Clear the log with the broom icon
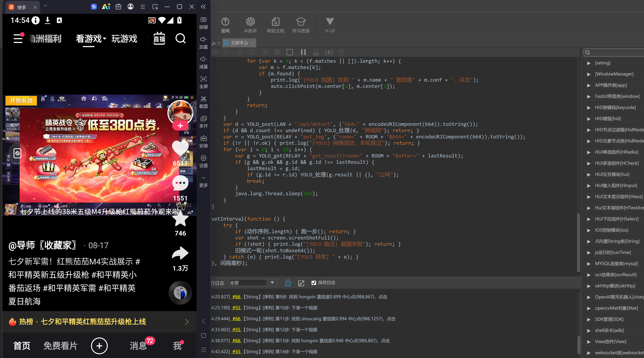 click(288, 282)
